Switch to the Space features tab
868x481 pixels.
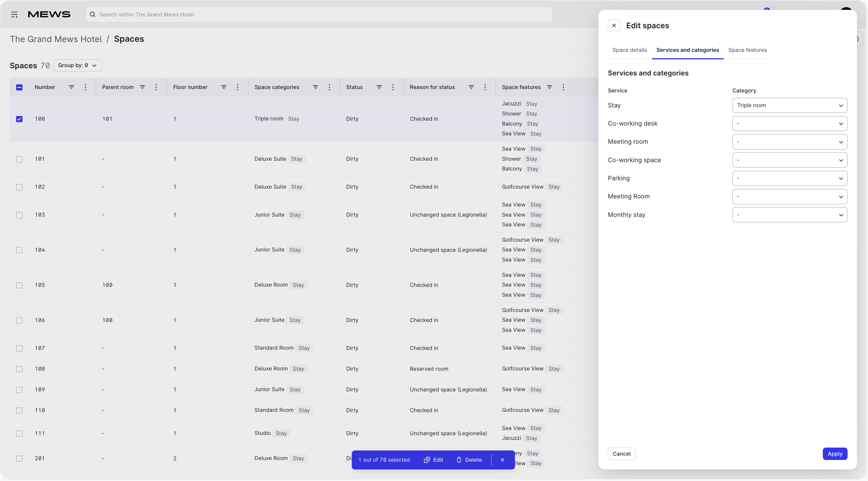pyautogui.click(x=747, y=50)
